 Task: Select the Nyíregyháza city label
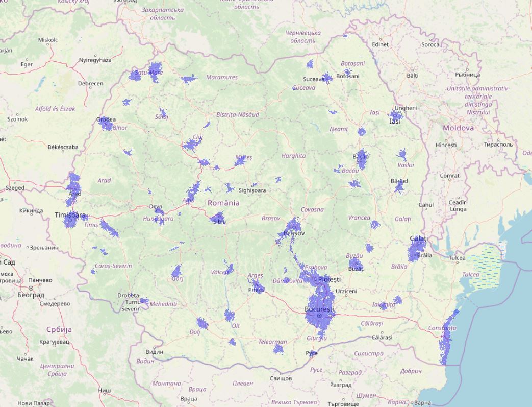click(95, 60)
